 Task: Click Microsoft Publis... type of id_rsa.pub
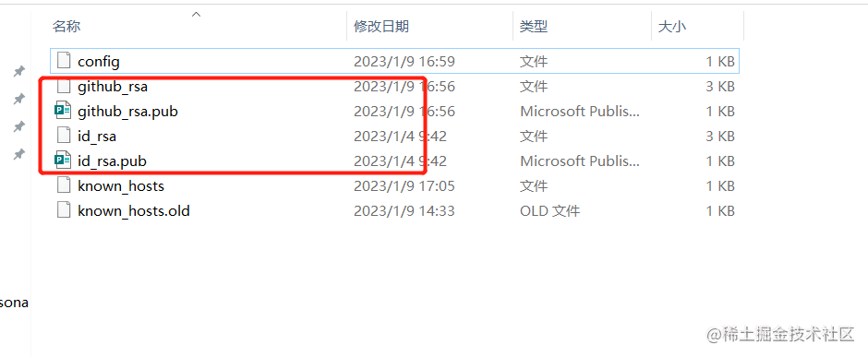(580, 161)
